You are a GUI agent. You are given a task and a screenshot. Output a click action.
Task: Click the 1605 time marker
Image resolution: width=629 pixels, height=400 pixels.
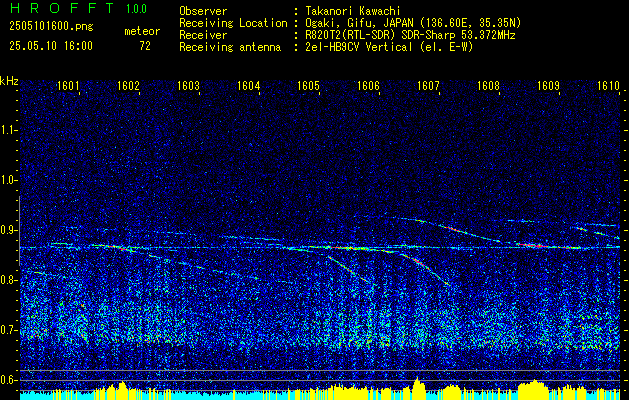point(308,85)
